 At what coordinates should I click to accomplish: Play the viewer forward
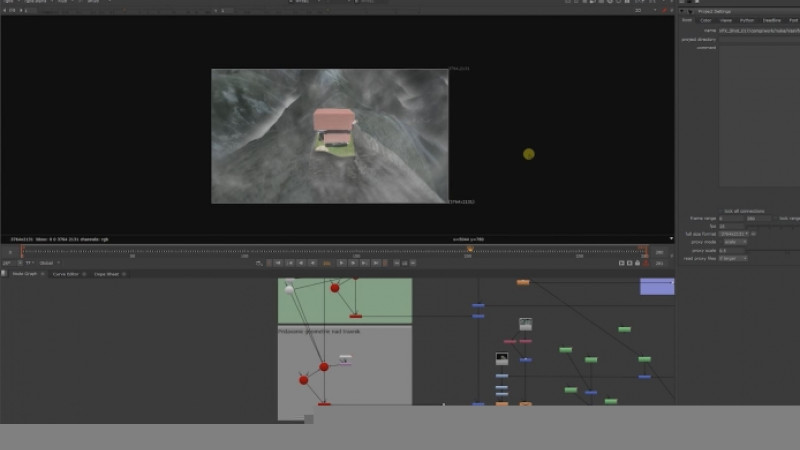click(x=341, y=263)
